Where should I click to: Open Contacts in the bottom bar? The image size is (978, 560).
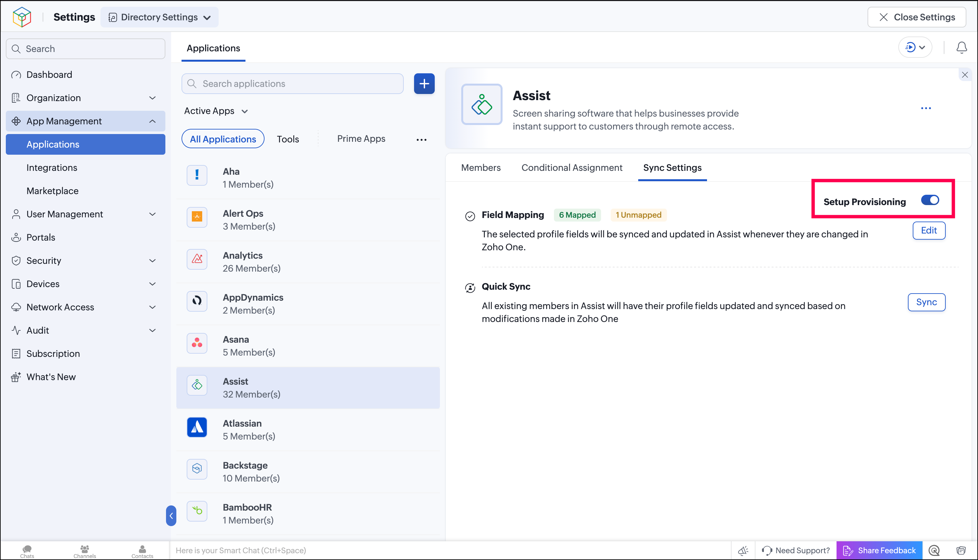click(x=142, y=551)
